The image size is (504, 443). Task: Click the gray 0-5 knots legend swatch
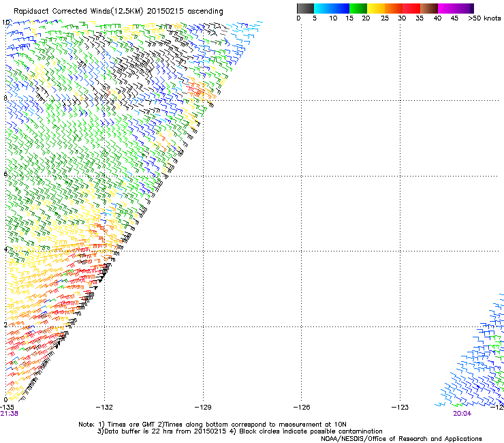click(x=305, y=8)
